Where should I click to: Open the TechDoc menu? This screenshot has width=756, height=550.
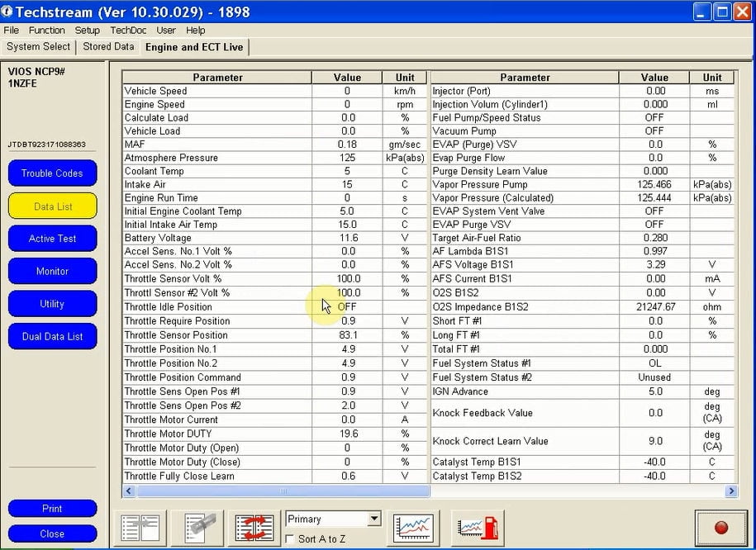tap(128, 31)
